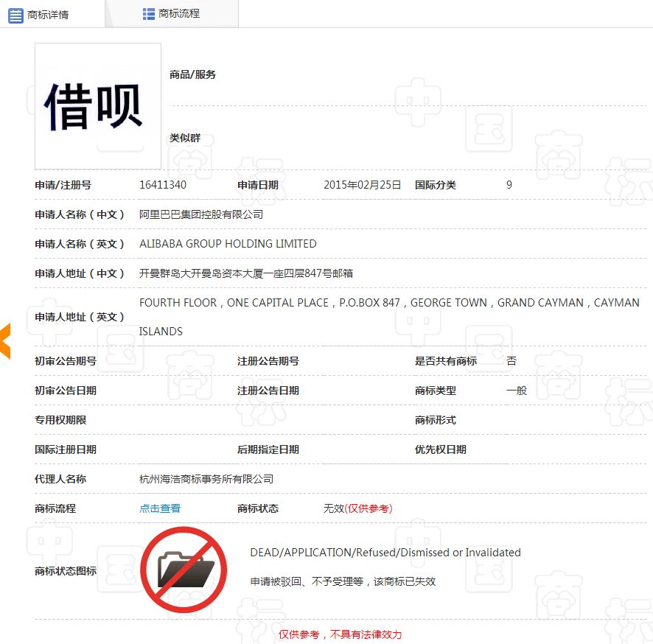Select the English address line starting FOURTH FLOOR
Viewport: 653px width, 644px height.
tap(389, 303)
